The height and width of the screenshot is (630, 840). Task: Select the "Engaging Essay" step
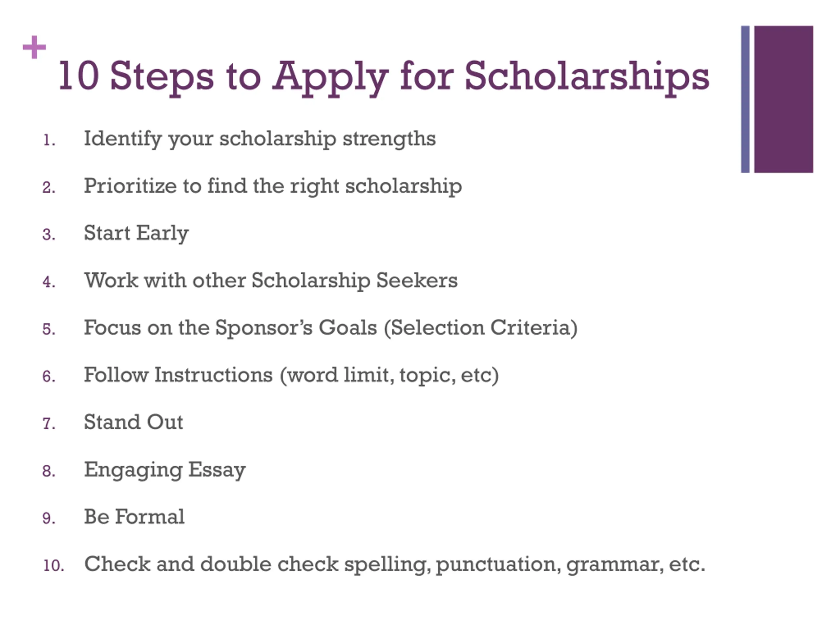165,470
